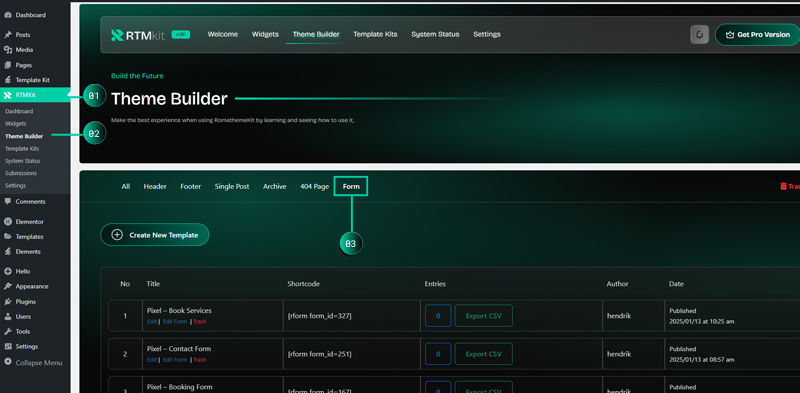The width and height of the screenshot is (800, 393).
Task: Select the Footer template filter
Action: 191,187
